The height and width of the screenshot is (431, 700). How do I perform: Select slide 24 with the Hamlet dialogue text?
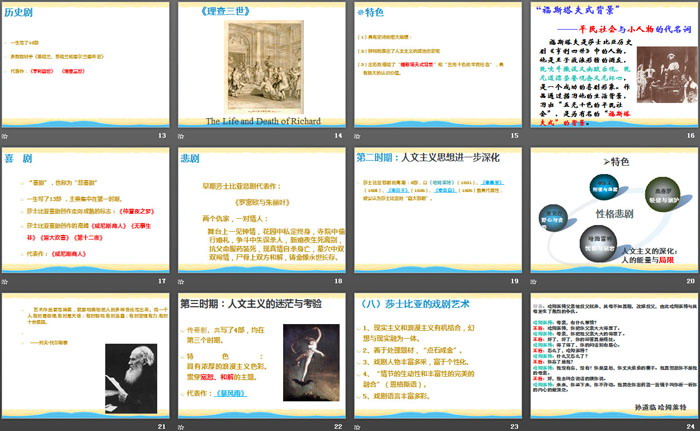pyautogui.click(x=614, y=356)
